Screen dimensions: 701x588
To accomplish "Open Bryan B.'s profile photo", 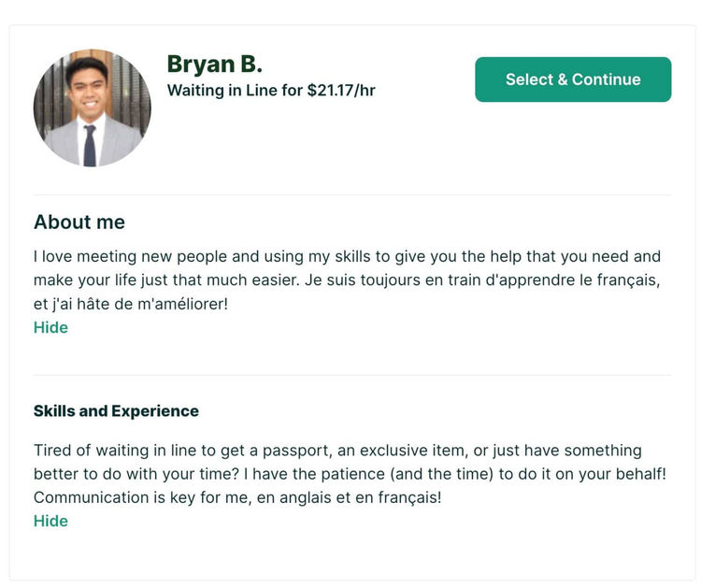I will pos(93,108).
